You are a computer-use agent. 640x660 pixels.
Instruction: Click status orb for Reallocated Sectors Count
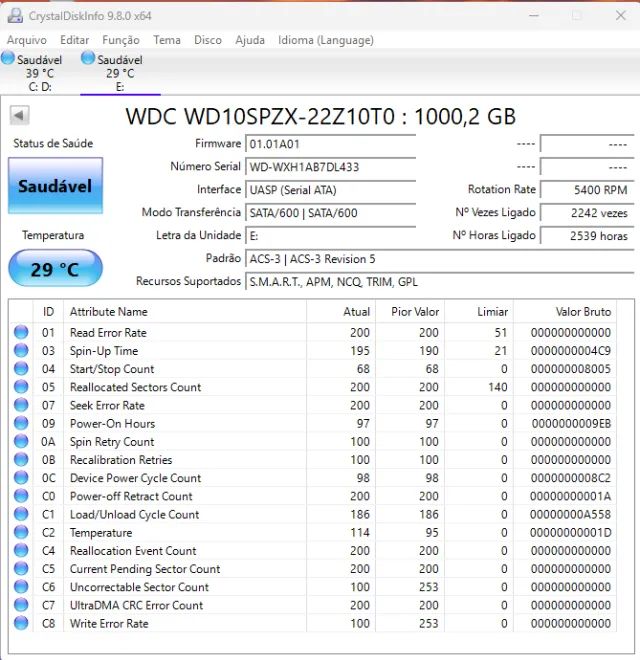[x=21, y=386]
